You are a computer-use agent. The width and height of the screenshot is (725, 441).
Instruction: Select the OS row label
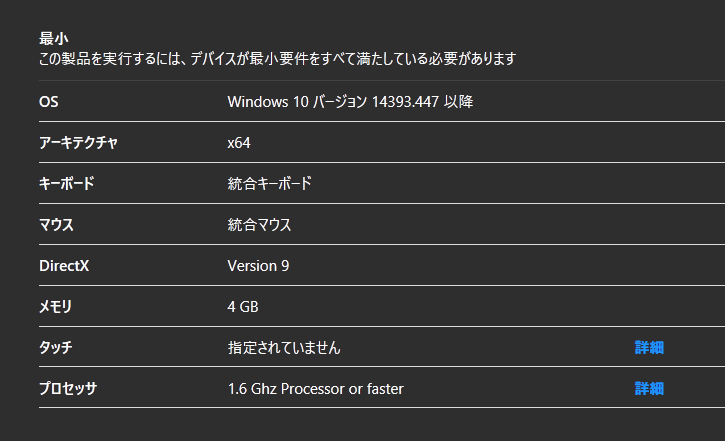pyautogui.click(x=49, y=102)
